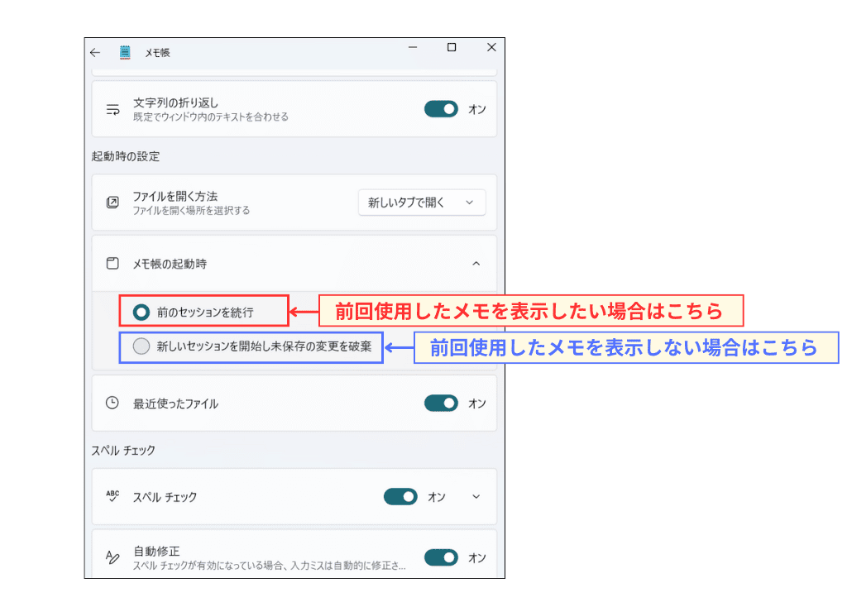
Task: Click the back arrow to leave settings
Action: pyautogui.click(x=94, y=51)
